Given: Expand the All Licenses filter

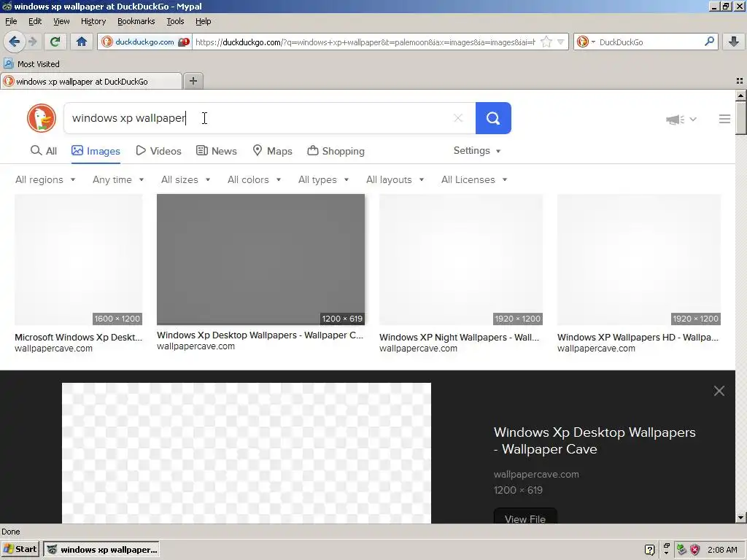Looking at the screenshot, I should 474,179.
